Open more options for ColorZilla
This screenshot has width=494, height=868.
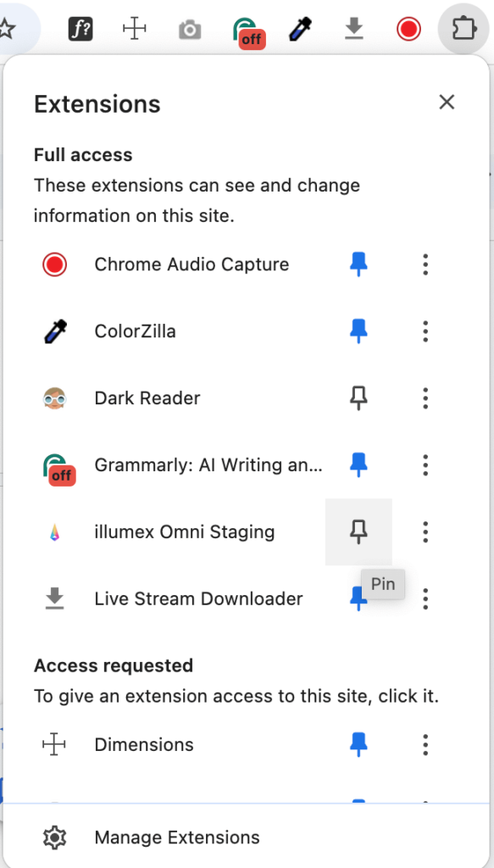coord(425,331)
